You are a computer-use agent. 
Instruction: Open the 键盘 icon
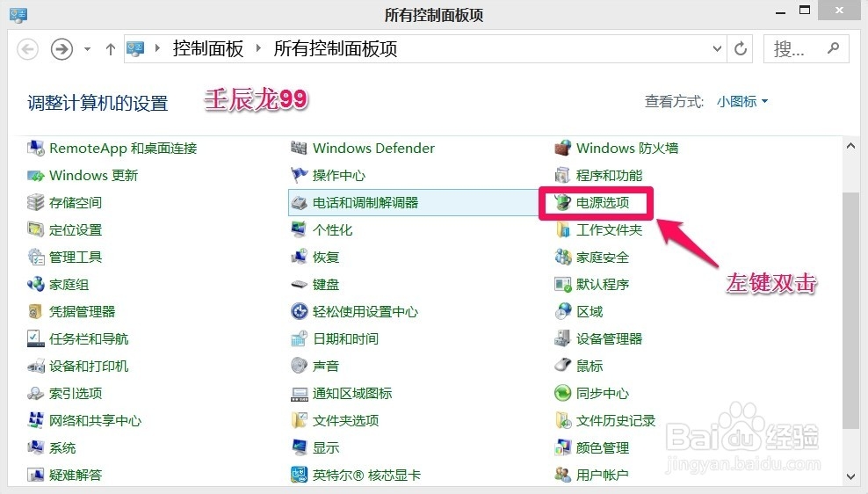click(x=299, y=284)
